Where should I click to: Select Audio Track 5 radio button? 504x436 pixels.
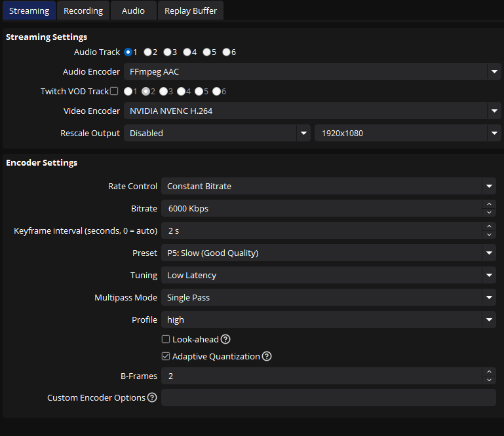[x=206, y=52]
